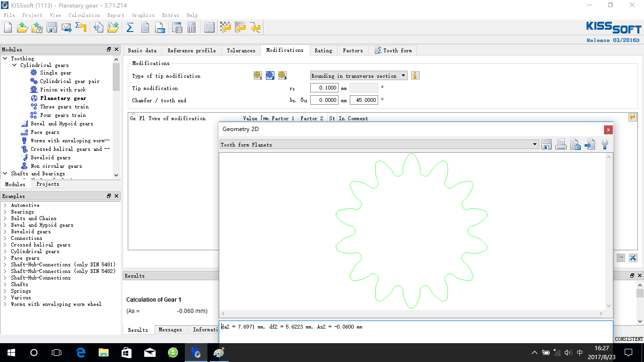Open Microsoft Edge from taskbar
644x362 pixels.
pos(80,353)
